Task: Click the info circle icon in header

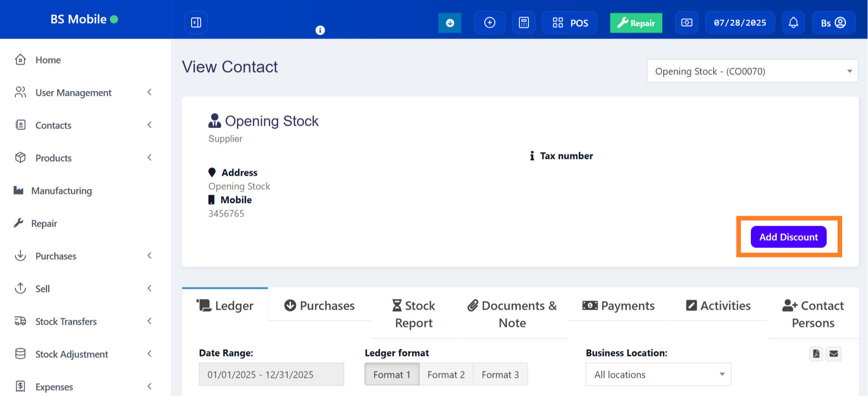Action: pos(320,30)
